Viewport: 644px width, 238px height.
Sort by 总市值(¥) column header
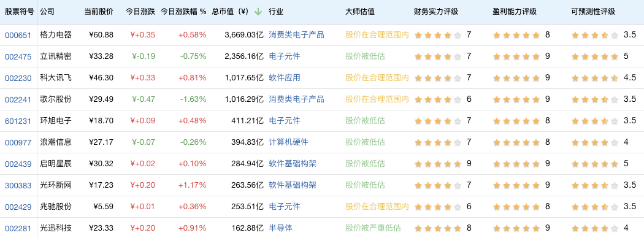click(x=231, y=12)
